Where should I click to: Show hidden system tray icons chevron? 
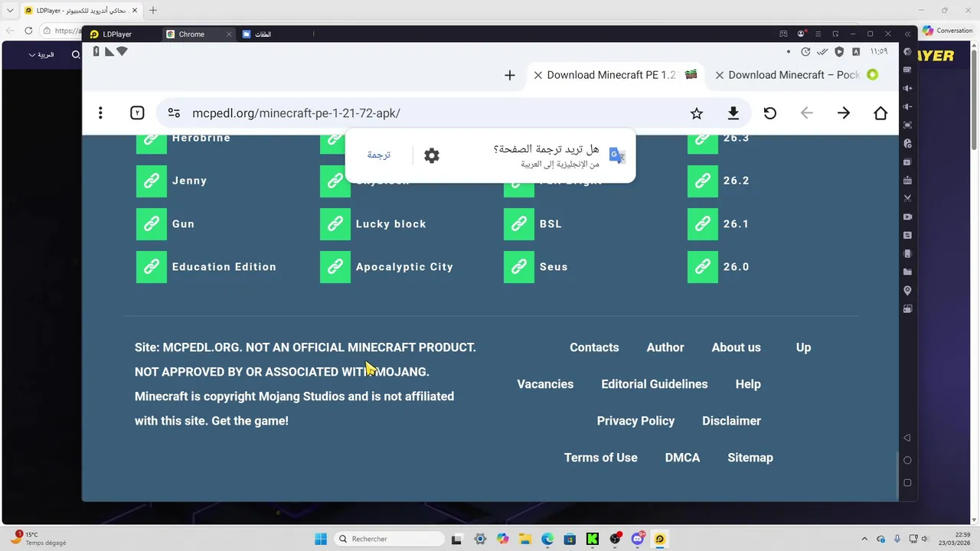tap(864, 539)
